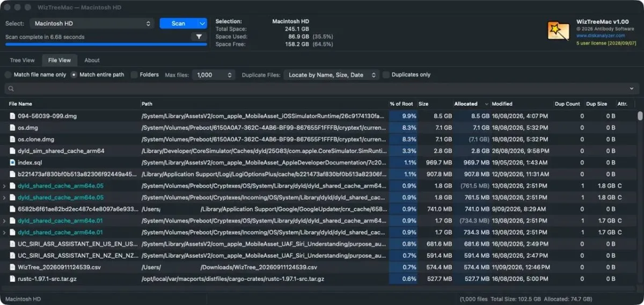Viewport: 644px width, 305px height.
Task: Expand row dyld_shared_cache_arm64e.01 under Cryptexes/Incoming path
Action: (5, 233)
